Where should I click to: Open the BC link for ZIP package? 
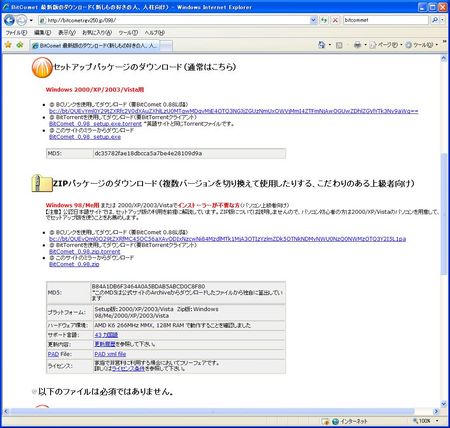point(227,239)
